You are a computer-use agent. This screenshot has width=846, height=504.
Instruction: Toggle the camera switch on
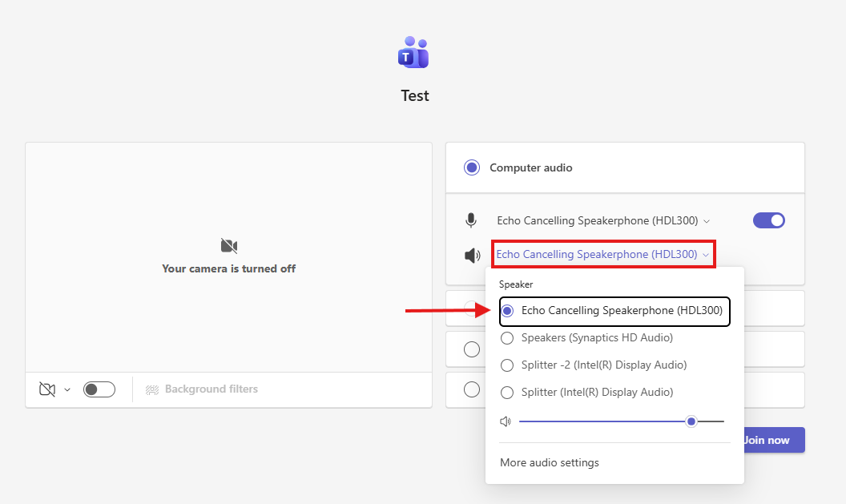pos(99,389)
